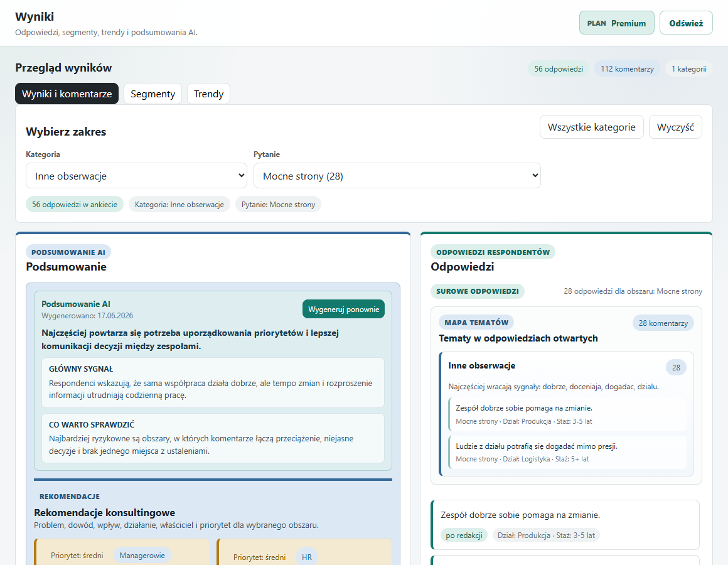The width and height of the screenshot is (728, 565).
Task: Click the Dział: Produkcja · Staż: 3-5 lat tag
Action: click(x=546, y=535)
